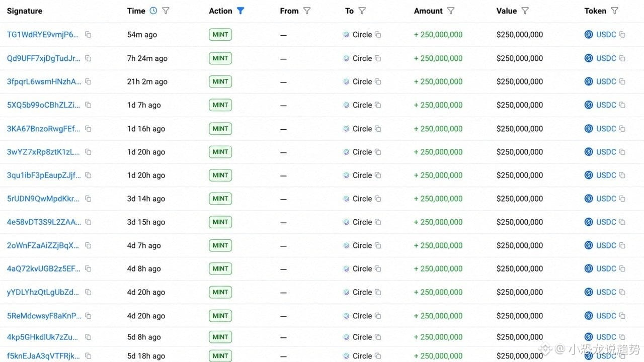Copy signature TG1WdRYE9vmjP6
Image resolution: width=644 pixels, height=362 pixels.
tap(88, 35)
